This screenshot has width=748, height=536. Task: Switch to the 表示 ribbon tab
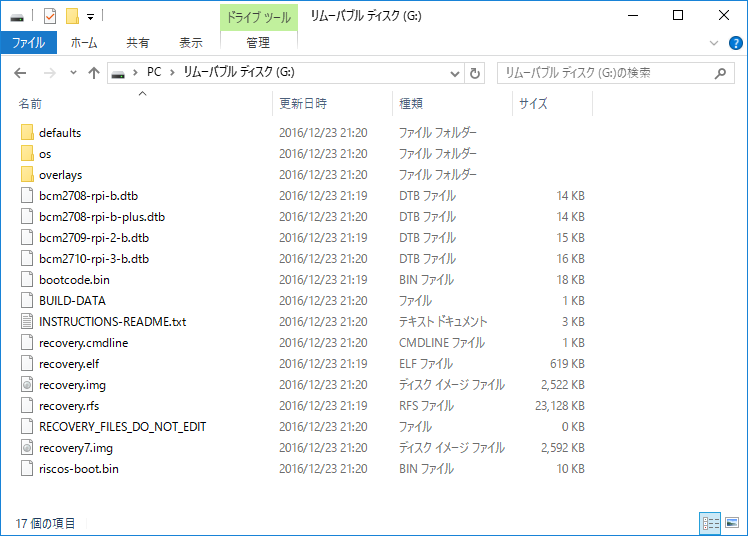(191, 42)
